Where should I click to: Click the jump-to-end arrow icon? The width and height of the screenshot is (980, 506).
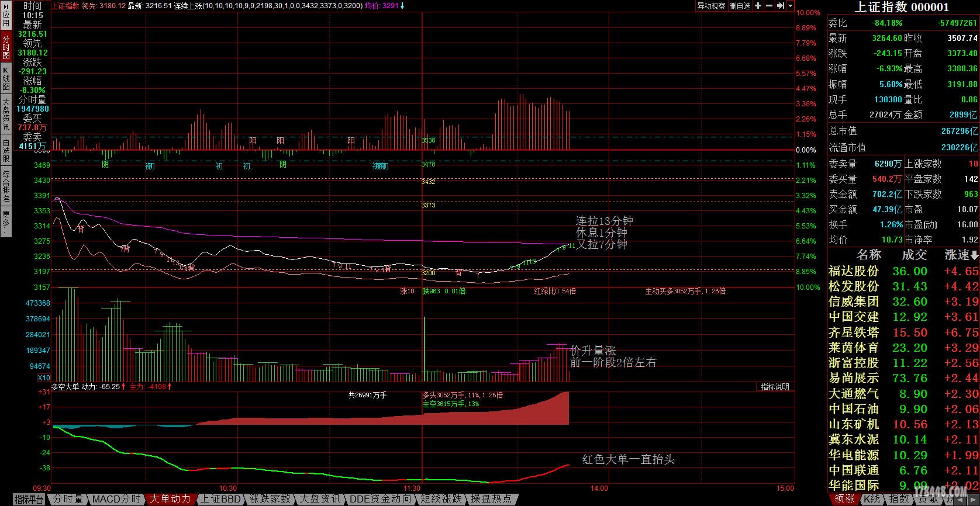click(781, 6)
